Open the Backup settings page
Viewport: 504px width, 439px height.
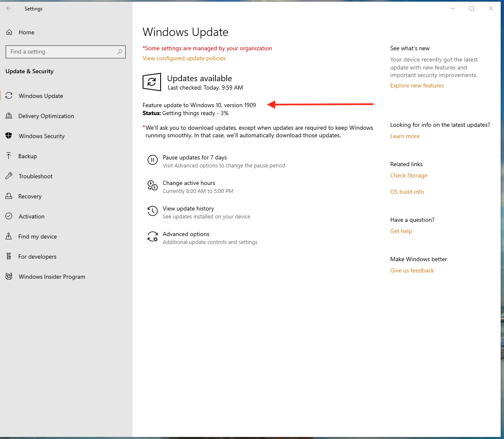click(x=28, y=156)
